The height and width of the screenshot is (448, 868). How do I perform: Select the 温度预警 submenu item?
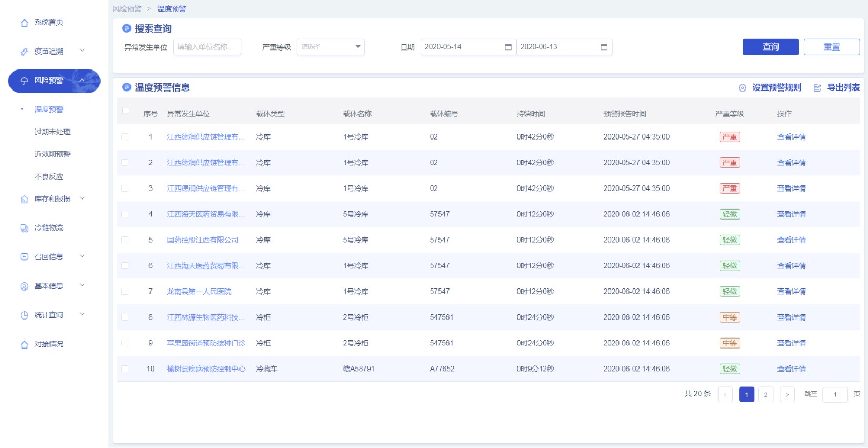pyautogui.click(x=49, y=109)
